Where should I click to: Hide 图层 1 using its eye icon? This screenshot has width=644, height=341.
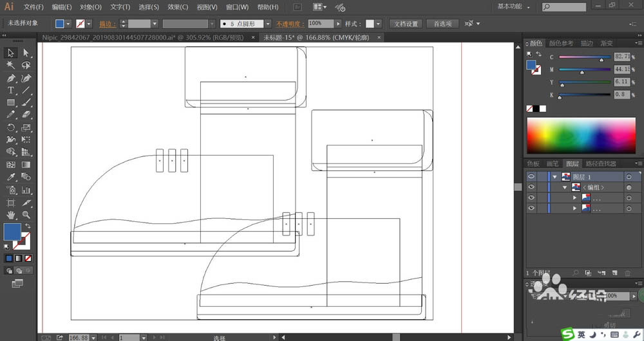pos(531,176)
